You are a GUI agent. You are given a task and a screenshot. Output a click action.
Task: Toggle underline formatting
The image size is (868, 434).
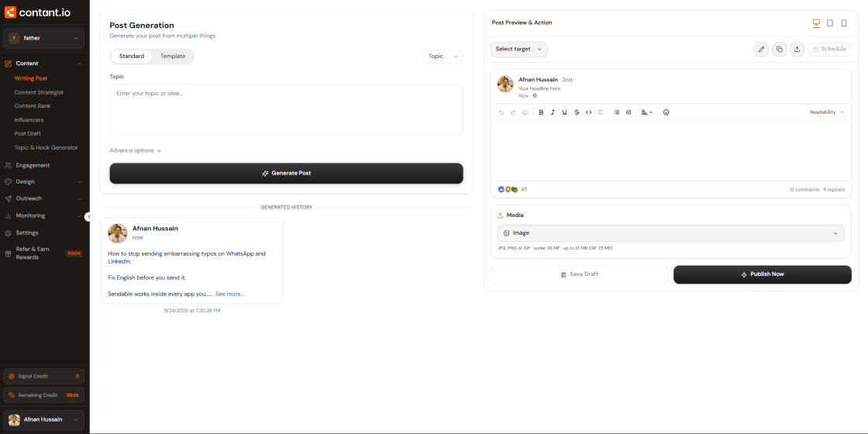564,112
